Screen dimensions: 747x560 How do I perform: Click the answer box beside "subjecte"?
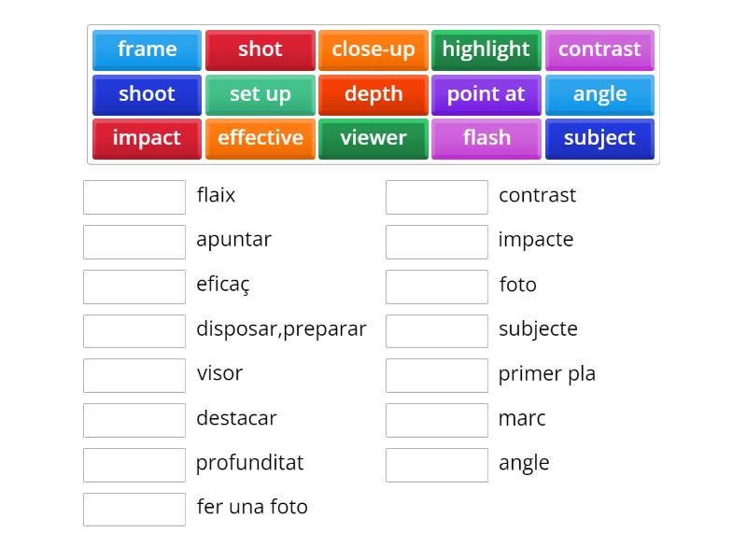point(437,330)
